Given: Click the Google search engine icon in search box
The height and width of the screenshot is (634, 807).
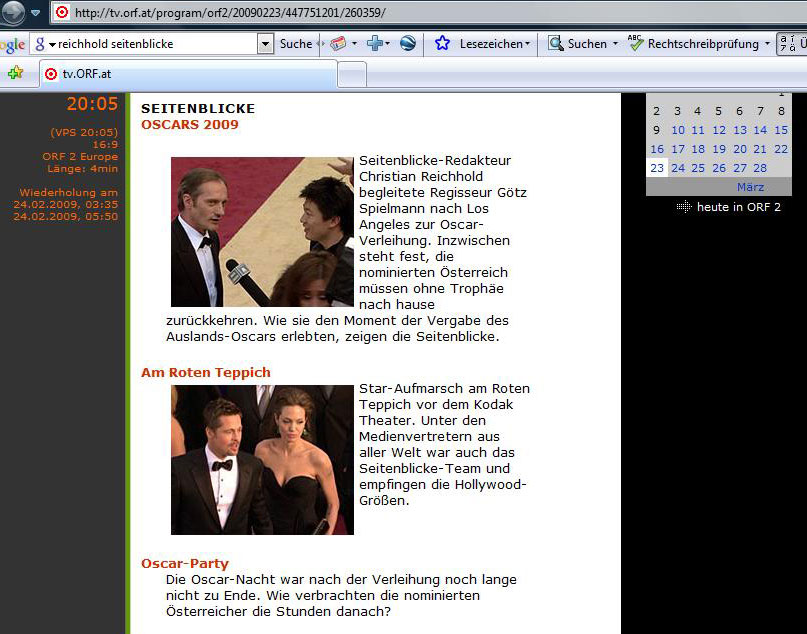Looking at the screenshot, I should click(40, 44).
